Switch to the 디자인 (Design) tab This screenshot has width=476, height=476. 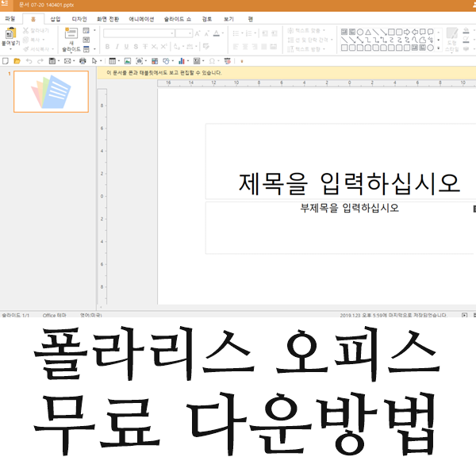coord(79,19)
